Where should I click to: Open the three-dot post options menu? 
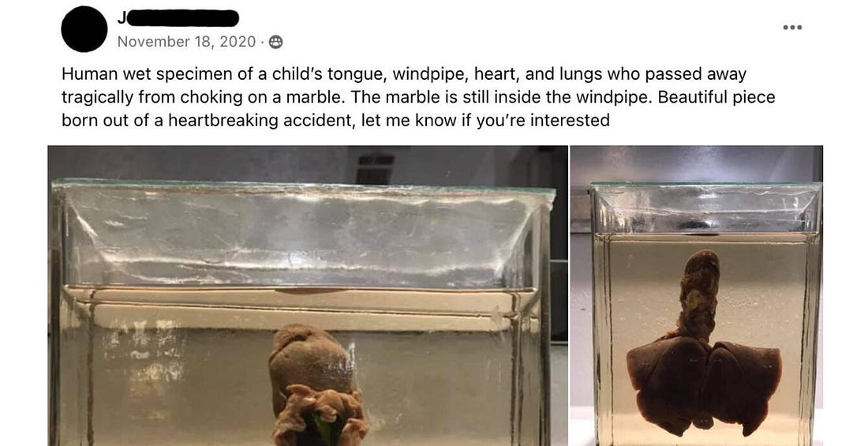[792, 28]
